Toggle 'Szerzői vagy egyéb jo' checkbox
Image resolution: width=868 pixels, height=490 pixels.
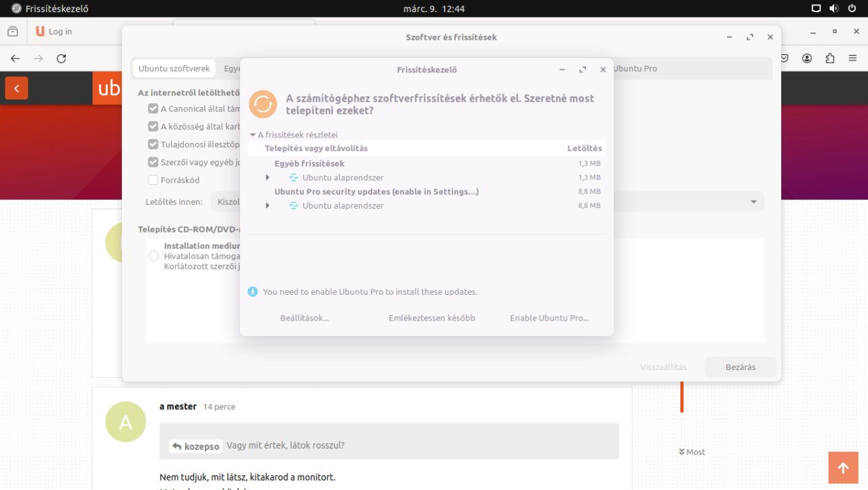[x=153, y=162]
